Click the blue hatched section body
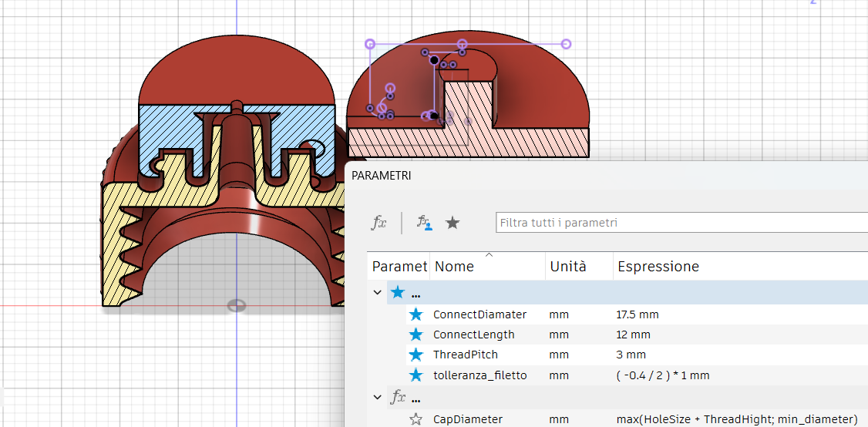 pyautogui.click(x=166, y=127)
